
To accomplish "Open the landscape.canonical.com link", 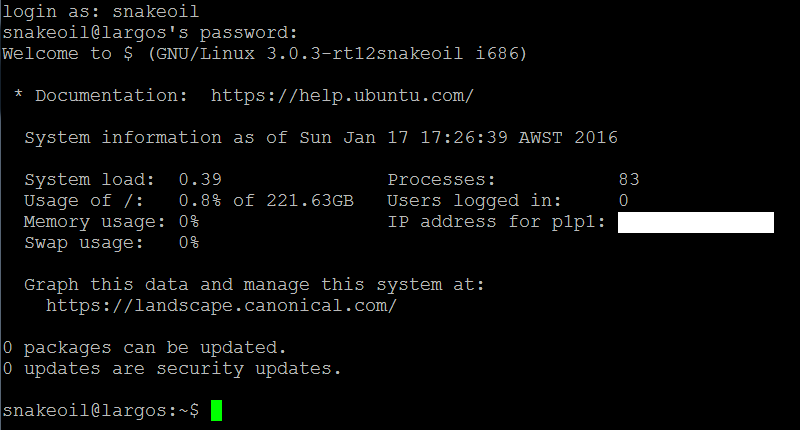I will tap(221, 306).
